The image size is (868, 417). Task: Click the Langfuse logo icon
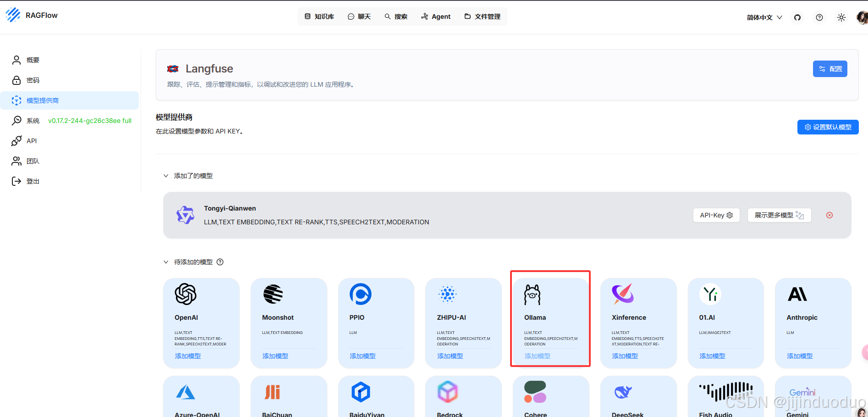[173, 69]
